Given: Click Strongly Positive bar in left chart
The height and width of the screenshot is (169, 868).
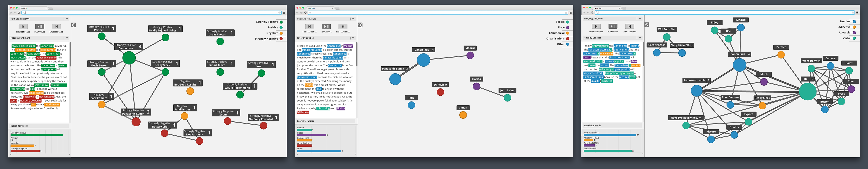Looking at the screenshot, I should tap(37, 135).
